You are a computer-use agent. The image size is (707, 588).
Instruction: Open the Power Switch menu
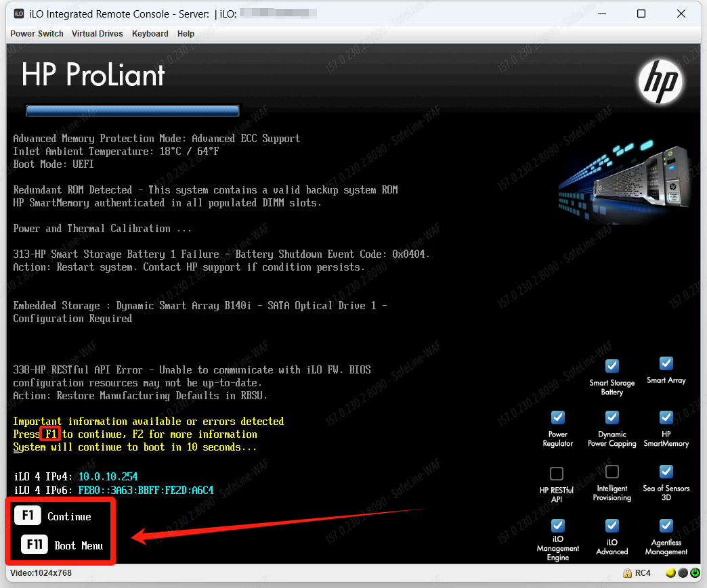click(37, 34)
